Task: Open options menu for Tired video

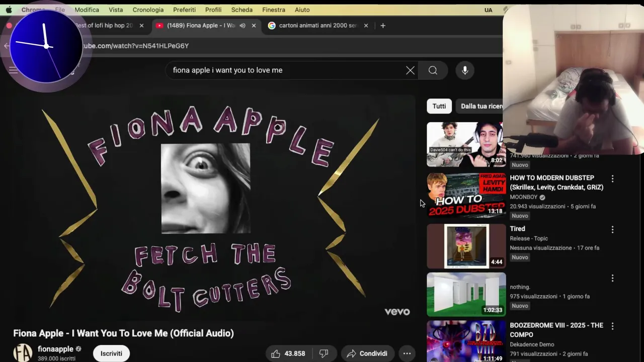Action: [x=612, y=229]
